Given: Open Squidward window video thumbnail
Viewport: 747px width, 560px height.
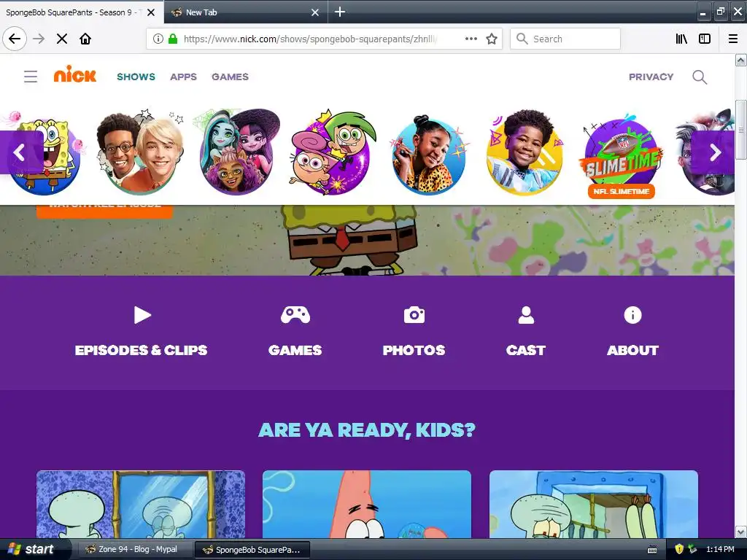Looking at the screenshot, I should click(594, 504).
